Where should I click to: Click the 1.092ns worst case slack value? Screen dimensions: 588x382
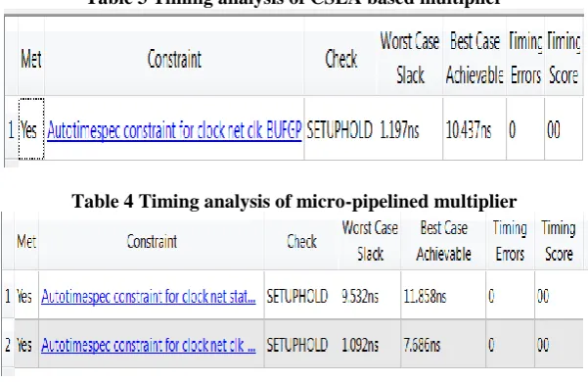tap(360, 345)
